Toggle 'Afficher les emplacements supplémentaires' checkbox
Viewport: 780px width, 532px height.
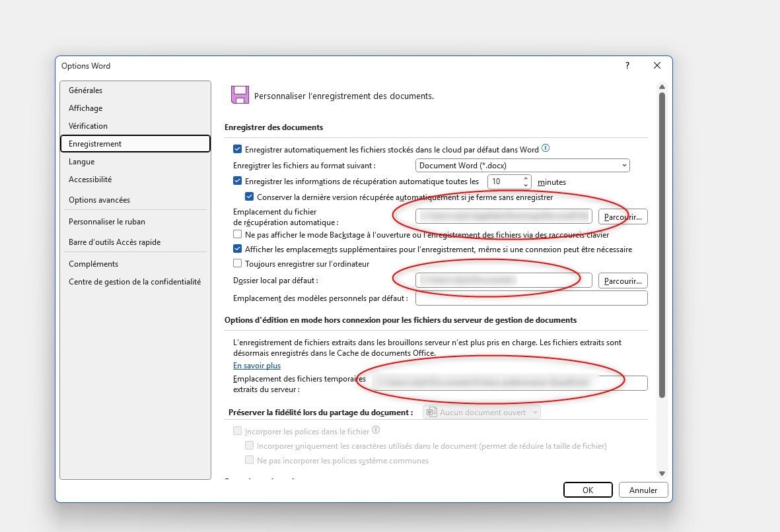pos(237,249)
